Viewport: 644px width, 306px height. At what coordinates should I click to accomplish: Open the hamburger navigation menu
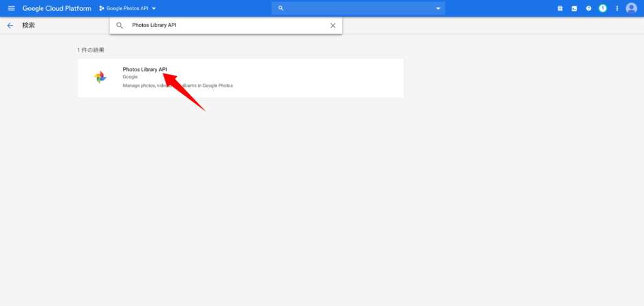point(11,8)
